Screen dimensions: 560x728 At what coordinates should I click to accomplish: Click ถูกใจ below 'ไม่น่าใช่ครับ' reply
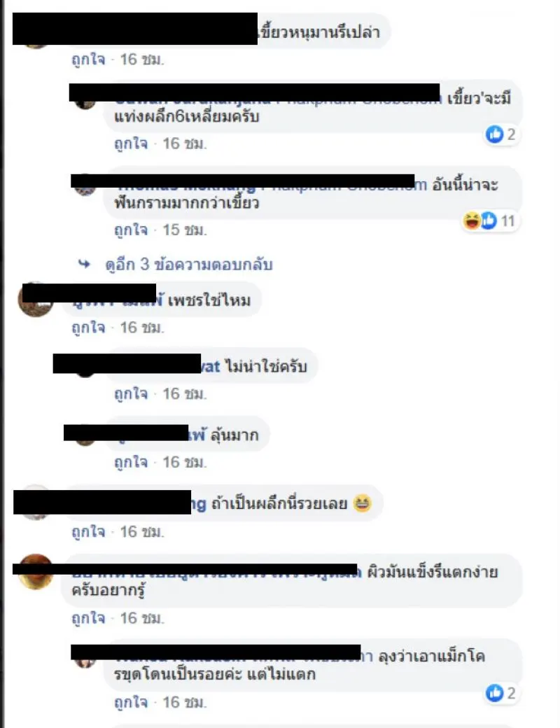(131, 394)
